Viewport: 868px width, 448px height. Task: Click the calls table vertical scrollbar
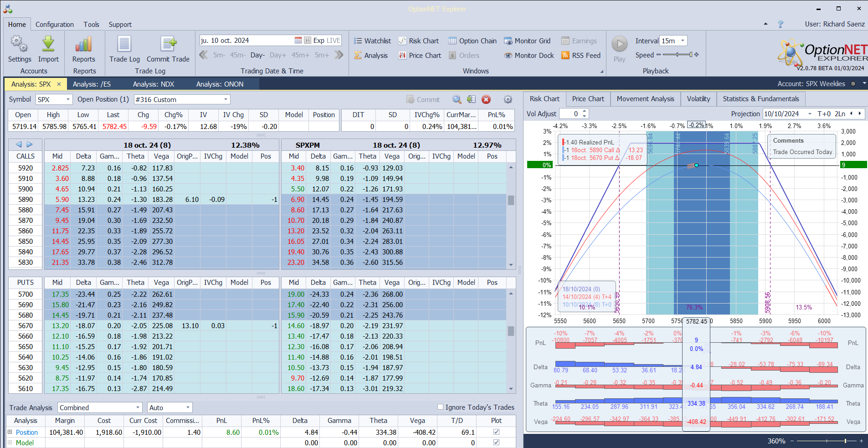tap(511, 216)
